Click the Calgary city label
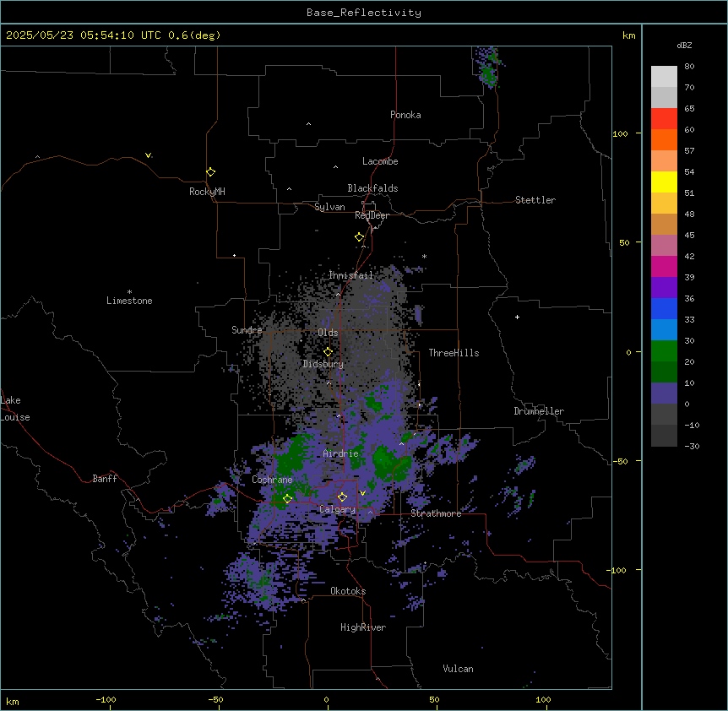The height and width of the screenshot is (711, 728). (x=337, y=509)
